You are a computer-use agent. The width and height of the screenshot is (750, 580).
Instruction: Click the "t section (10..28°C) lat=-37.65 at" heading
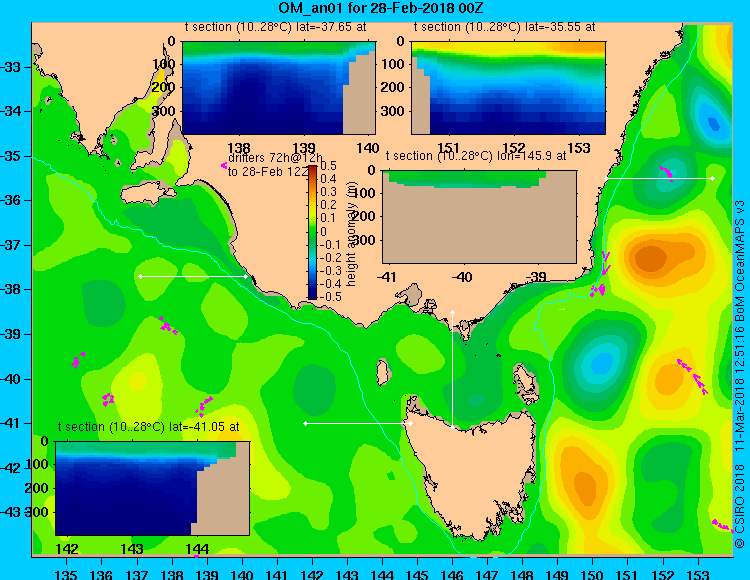point(276,27)
